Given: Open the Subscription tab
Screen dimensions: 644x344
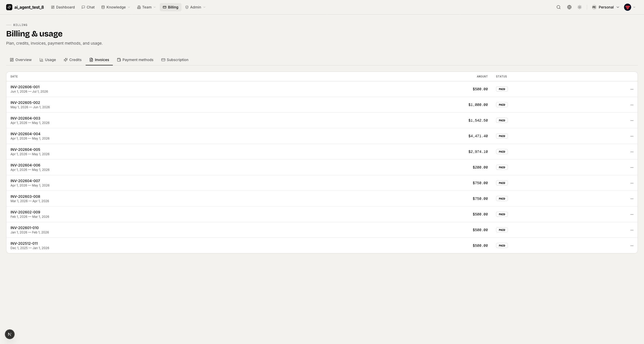Looking at the screenshot, I should [175, 60].
